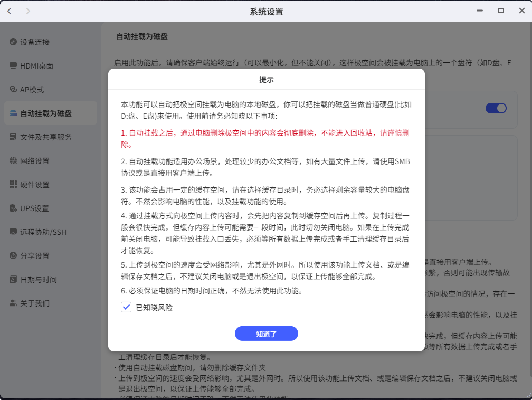Open 网络设置 globe icon

point(13,160)
